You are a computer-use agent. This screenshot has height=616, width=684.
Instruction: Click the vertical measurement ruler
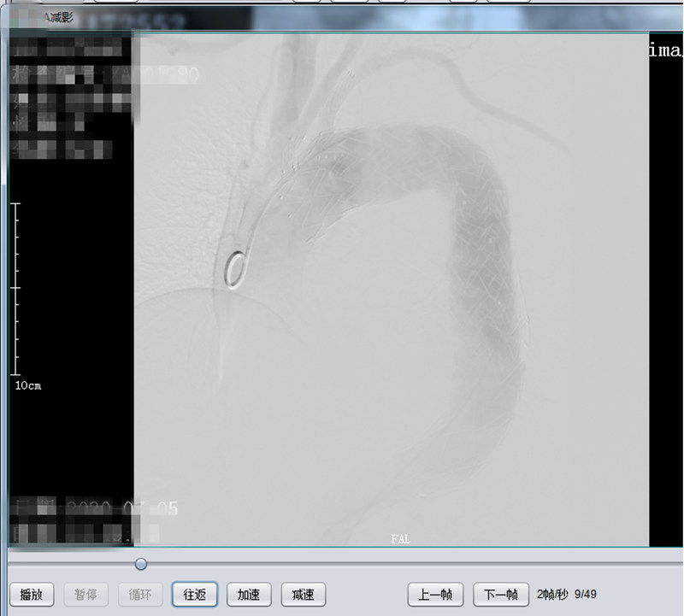click(15, 289)
